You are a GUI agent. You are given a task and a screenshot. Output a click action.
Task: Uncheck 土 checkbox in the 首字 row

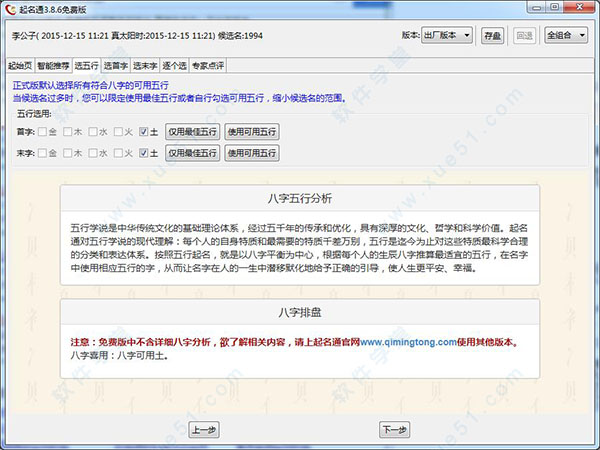144,131
